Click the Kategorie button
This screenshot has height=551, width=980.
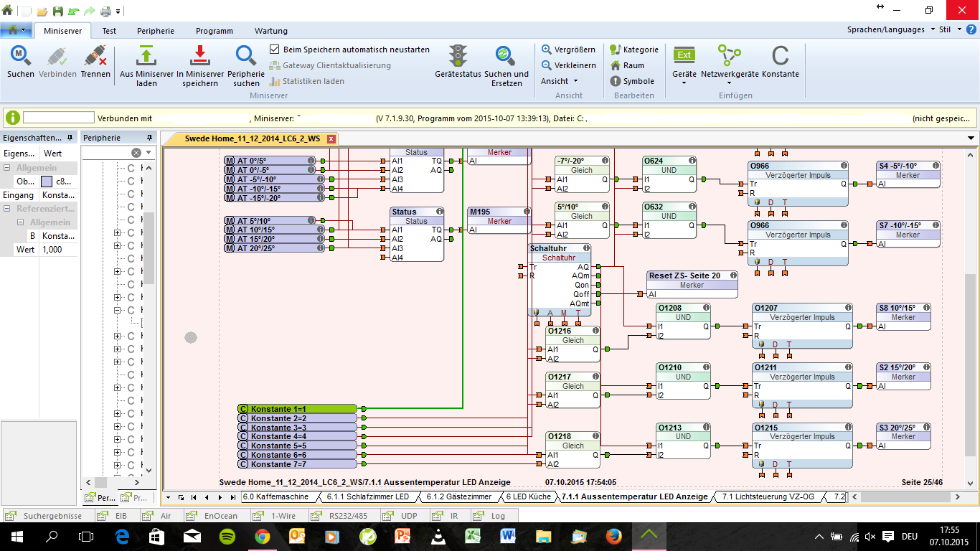(633, 50)
